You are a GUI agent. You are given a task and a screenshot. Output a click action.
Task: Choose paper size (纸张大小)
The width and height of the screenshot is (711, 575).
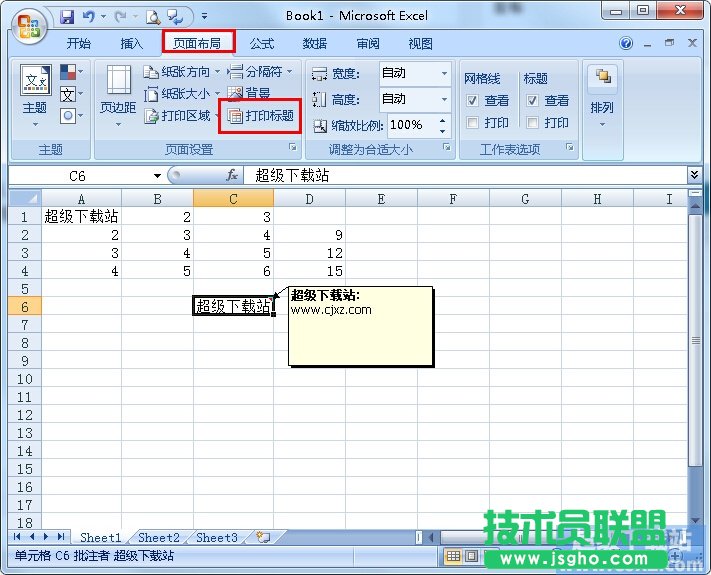click(x=181, y=94)
